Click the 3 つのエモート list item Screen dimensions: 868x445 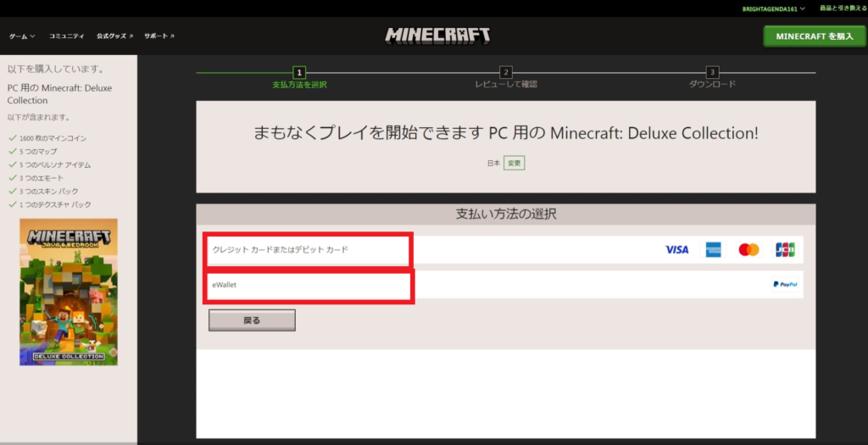(42, 178)
